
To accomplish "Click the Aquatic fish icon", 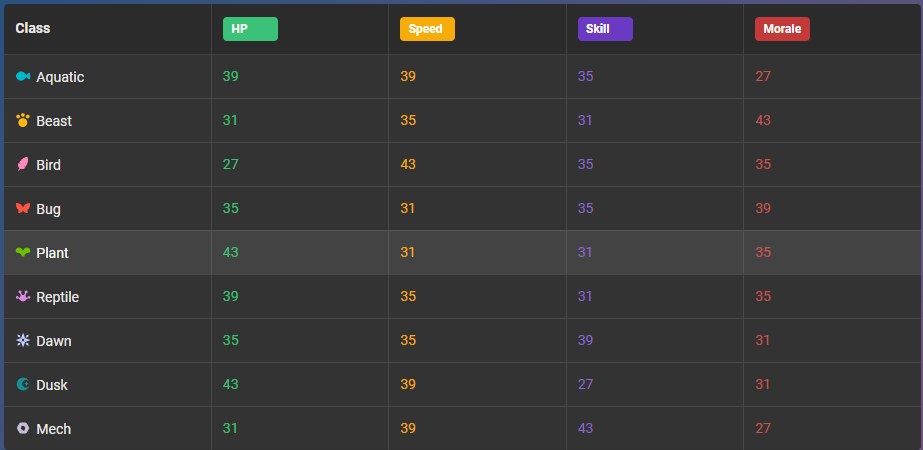I will (x=23, y=77).
